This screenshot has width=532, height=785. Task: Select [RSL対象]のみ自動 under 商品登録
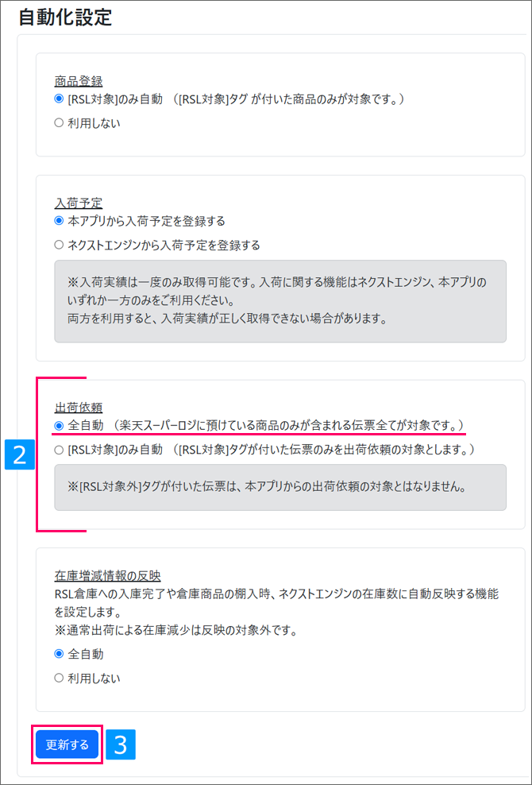point(59,99)
